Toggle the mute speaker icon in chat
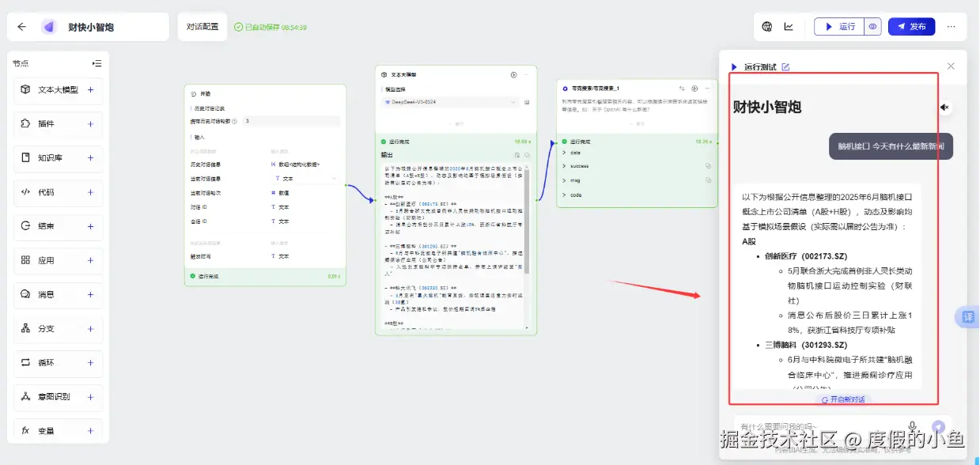980x465 pixels. click(x=944, y=107)
